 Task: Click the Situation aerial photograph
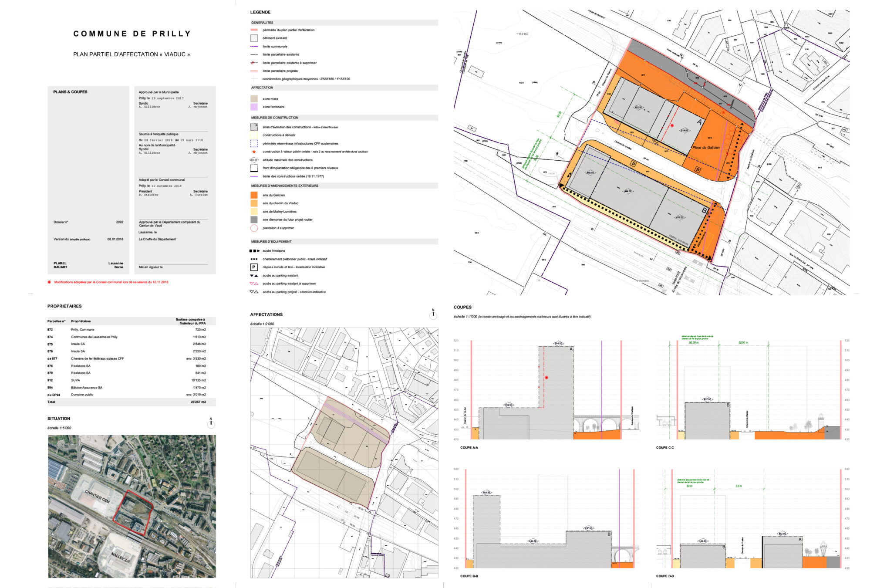132,506
